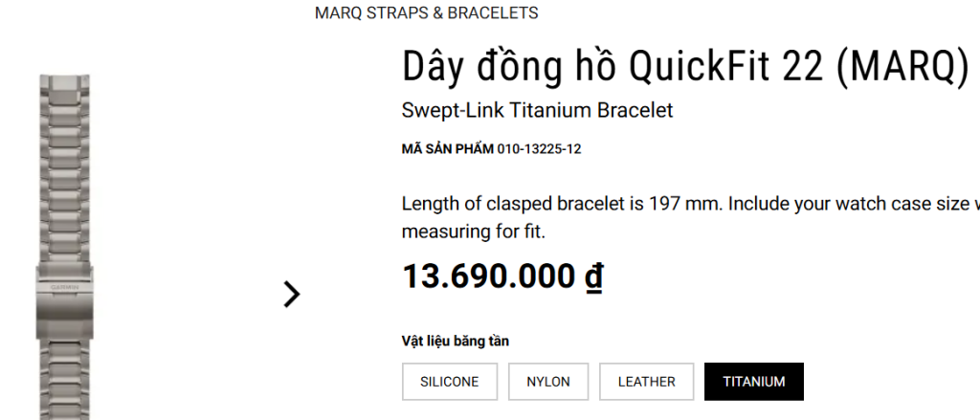
Task: Click the underlined đ currency symbol
Action: [593, 276]
